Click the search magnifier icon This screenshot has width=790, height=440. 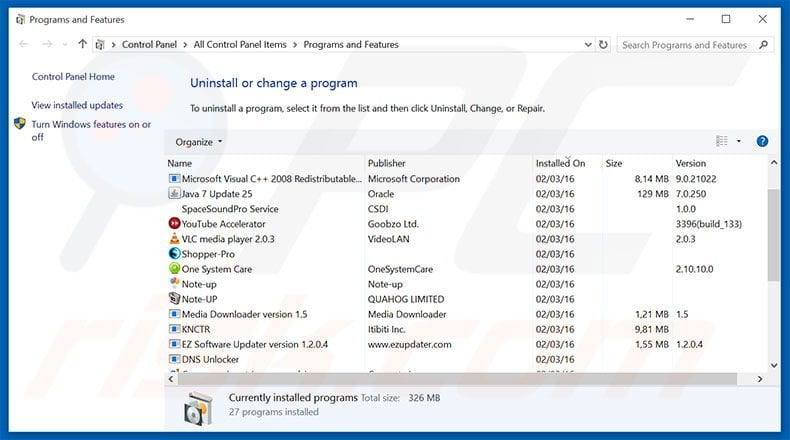(x=763, y=44)
